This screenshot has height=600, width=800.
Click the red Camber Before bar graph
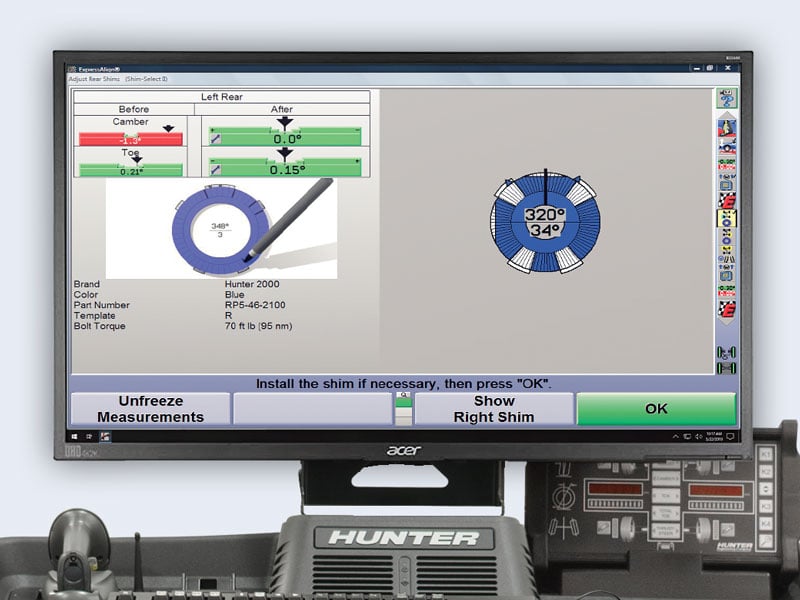131,139
